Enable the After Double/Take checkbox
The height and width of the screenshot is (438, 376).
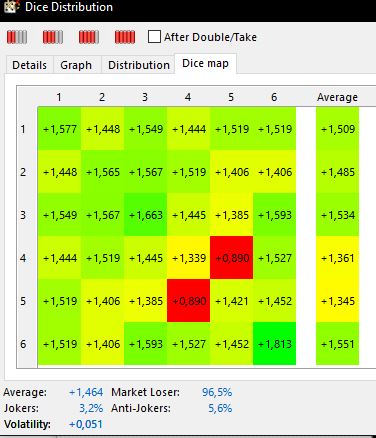(x=154, y=37)
